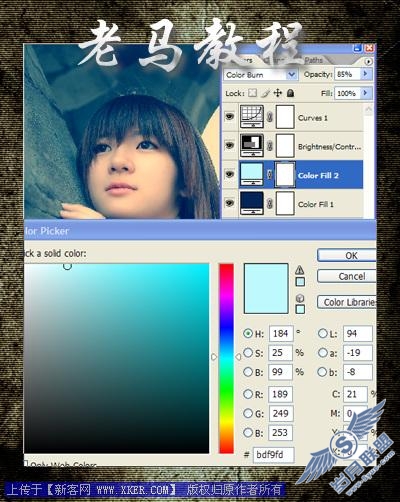
Task: Click the Cancel button
Action: pyautogui.click(x=347, y=276)
